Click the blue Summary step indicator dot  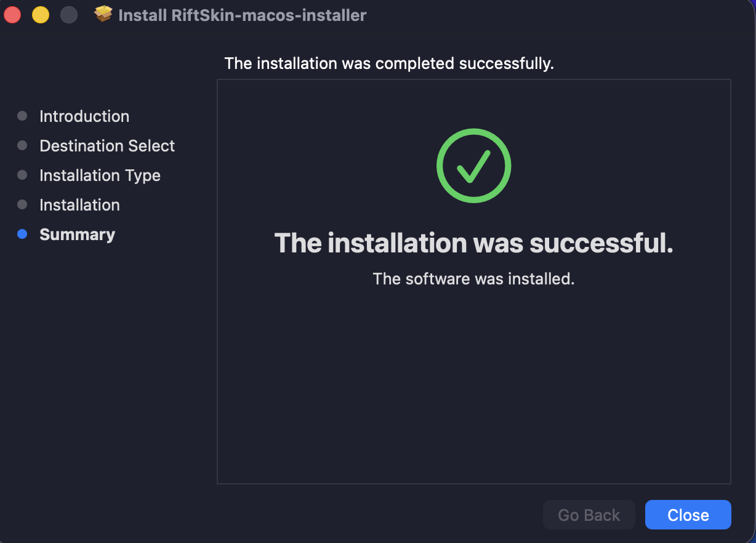click(x=23, y=234)
